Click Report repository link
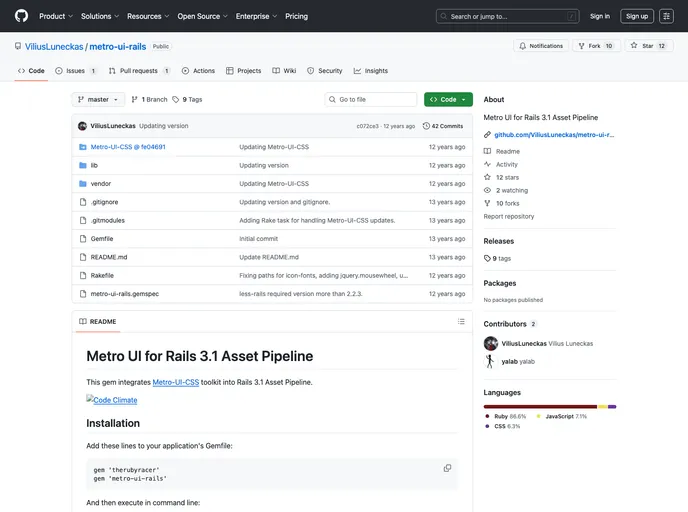 coord(509,216)
